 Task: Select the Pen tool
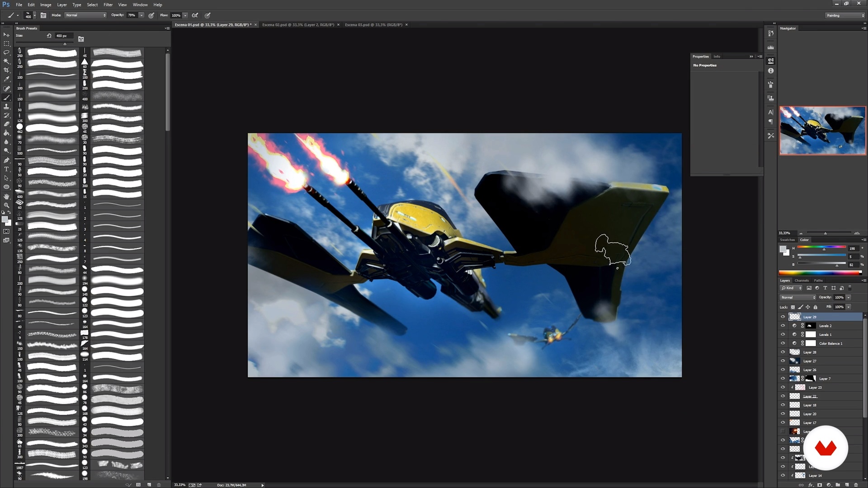point(6,160)
